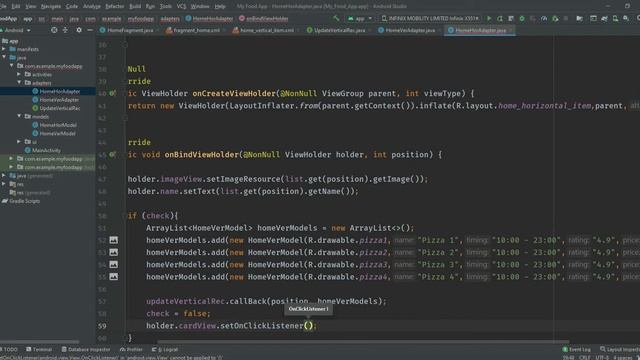The image size is (640, 360).
Task: Collapse the adapters package
Action: 19,83
